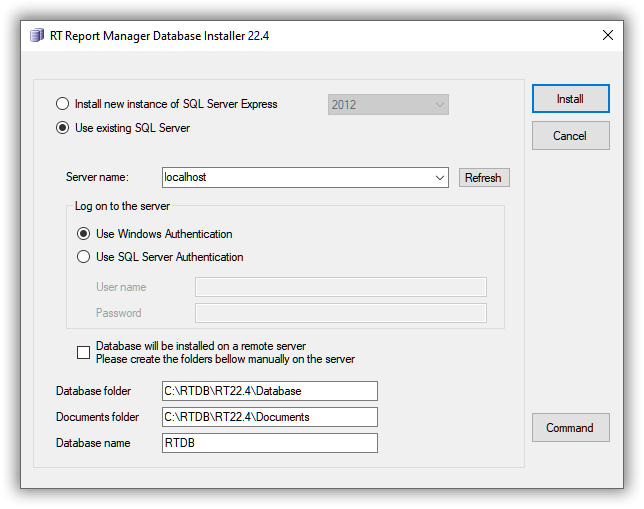This screenshot has height=509, width=644.
Task: Expand the Server name dropdown arrow
Action: tap(439, 177)
